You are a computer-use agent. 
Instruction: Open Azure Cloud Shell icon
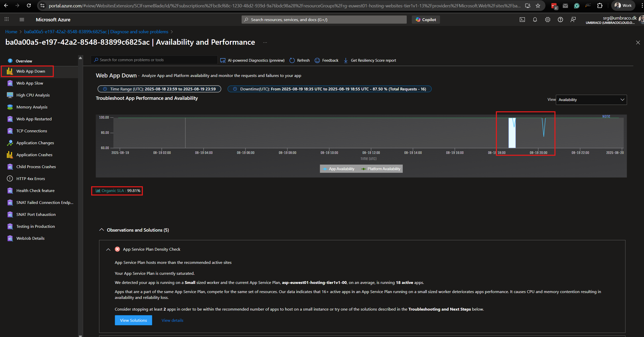(522, 20)
